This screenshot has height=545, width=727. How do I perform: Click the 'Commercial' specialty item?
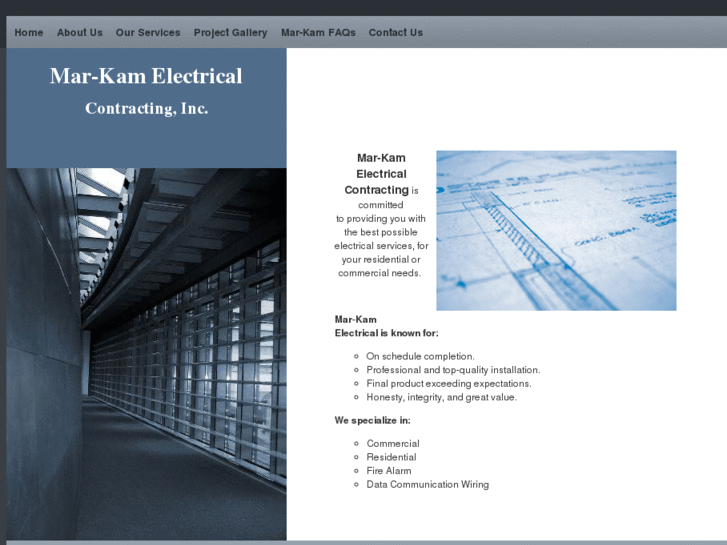[x=393, y=443]
